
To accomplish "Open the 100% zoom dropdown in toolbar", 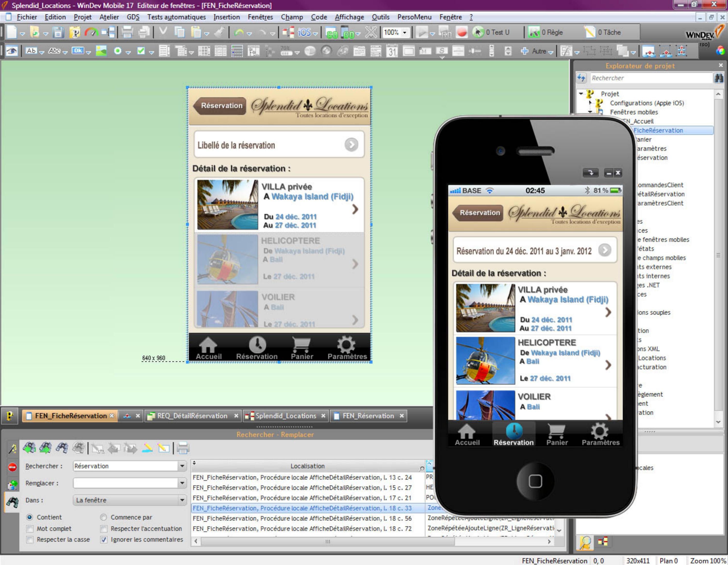I will [405, 33].
